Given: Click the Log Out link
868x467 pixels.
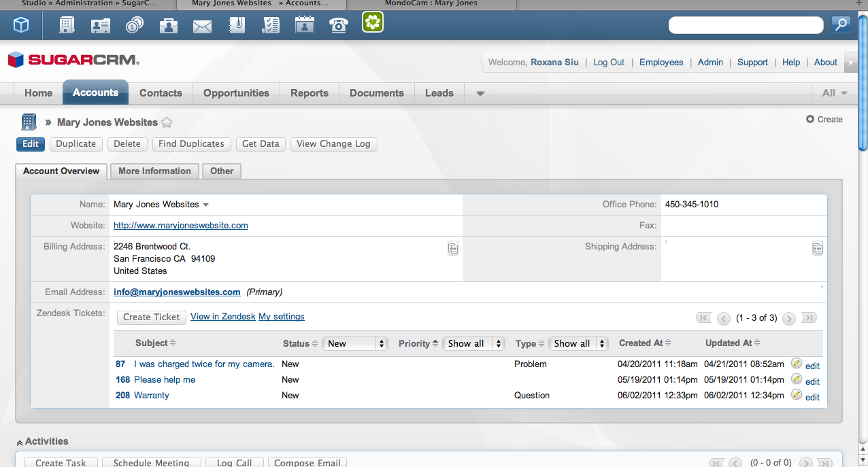Looking at the screenshot, I should (609, 62).
